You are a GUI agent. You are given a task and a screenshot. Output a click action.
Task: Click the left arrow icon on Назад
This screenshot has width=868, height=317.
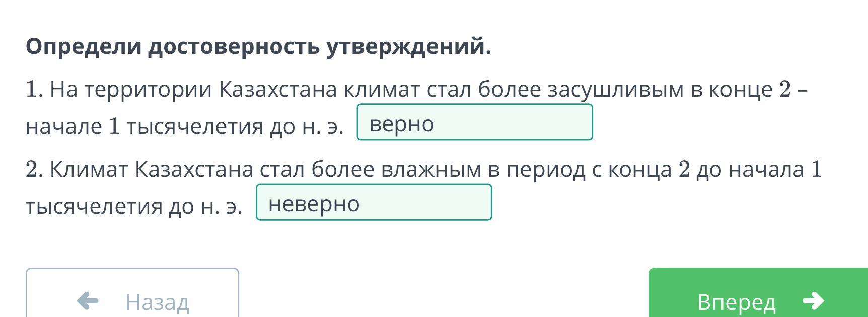point(88,301)
